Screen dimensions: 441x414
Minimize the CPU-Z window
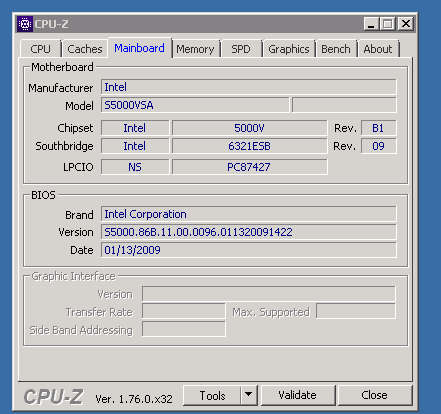(x=371, y=24)
